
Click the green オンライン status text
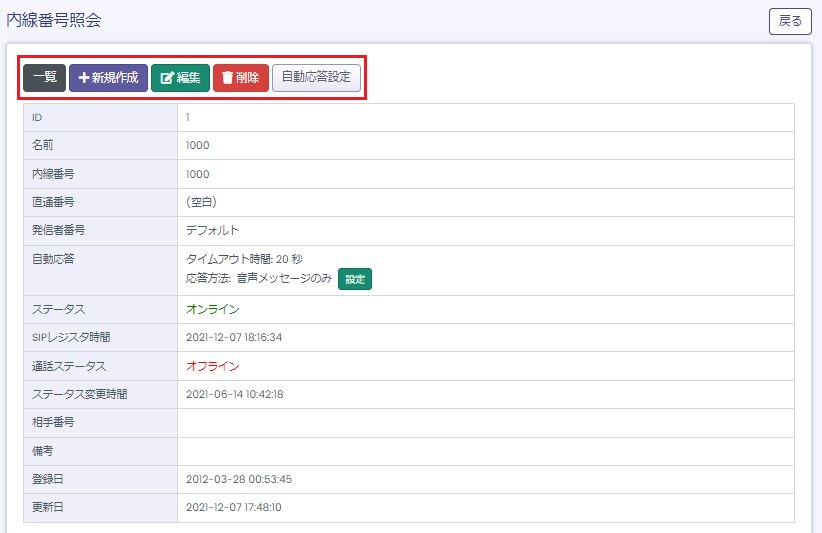213,309
